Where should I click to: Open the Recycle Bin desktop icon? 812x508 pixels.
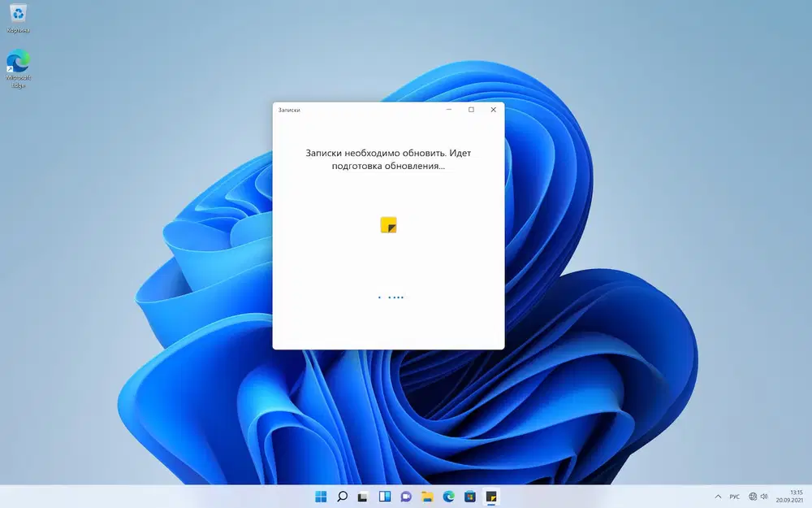[18, 18]
